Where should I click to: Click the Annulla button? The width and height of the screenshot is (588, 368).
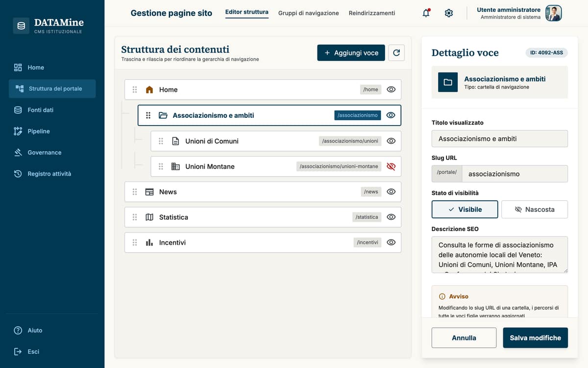point(464,338)
